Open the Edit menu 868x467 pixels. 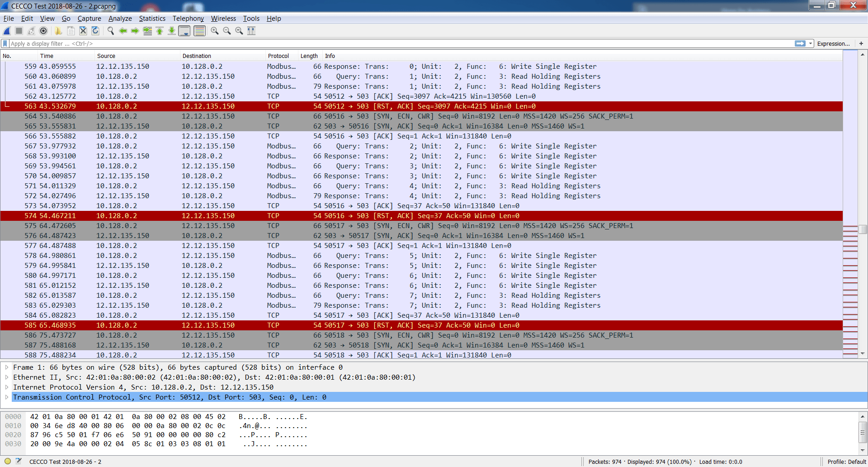(x=27, y=19)
